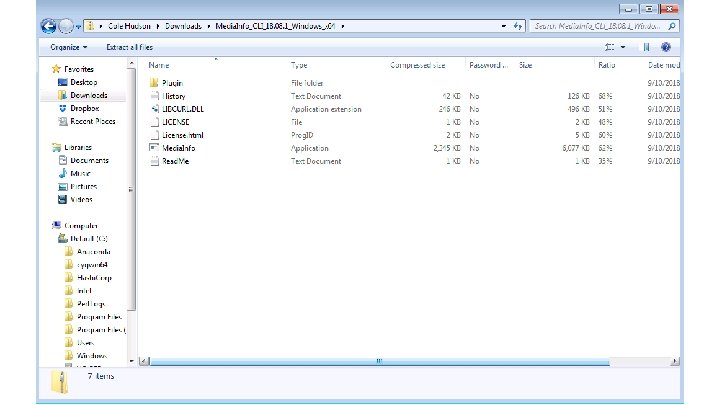Click the navigation pane scroll up arrow

pos(131,63)
